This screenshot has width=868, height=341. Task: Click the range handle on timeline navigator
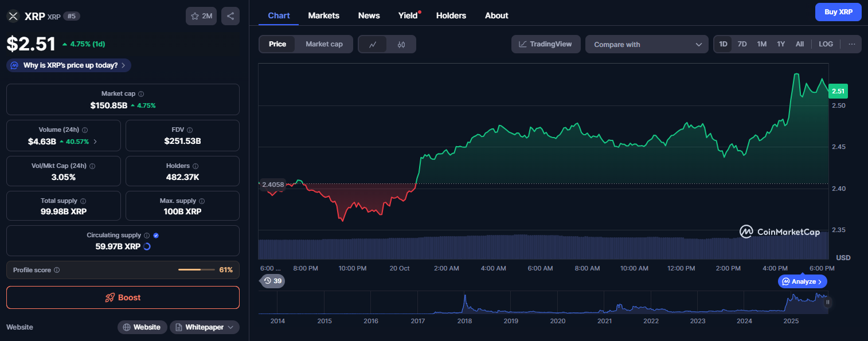click(x=827, y=302)
